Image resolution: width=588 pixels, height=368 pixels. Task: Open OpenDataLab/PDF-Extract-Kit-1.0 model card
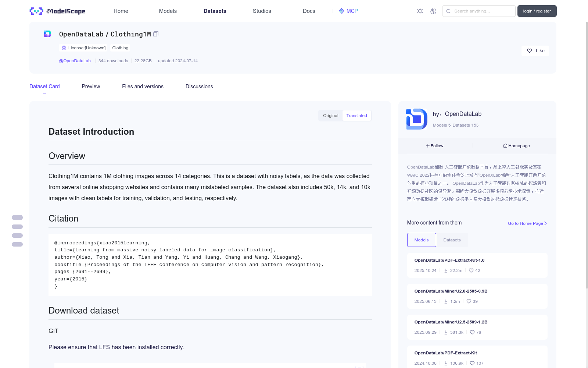coord(477,265)
